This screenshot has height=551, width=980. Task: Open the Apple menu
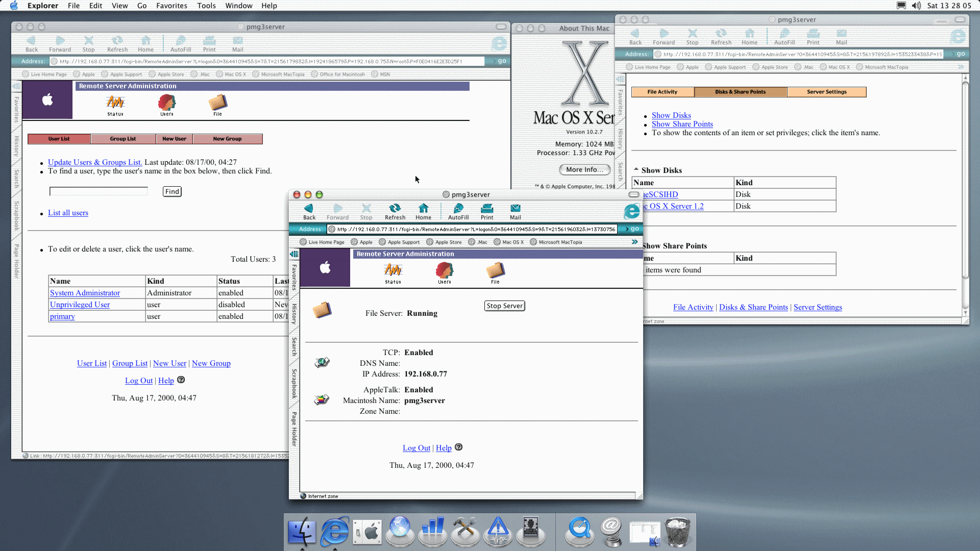coord(14,6)
